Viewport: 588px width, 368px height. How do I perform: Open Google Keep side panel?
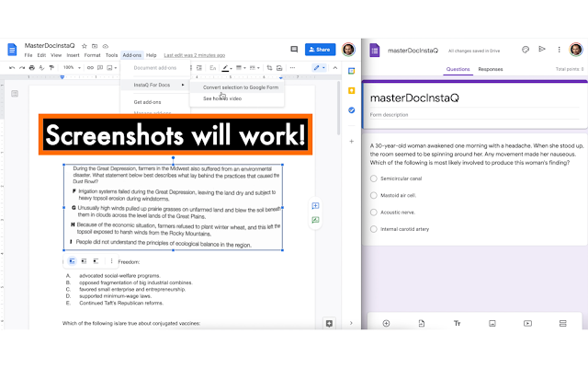(x=351, y=90)
